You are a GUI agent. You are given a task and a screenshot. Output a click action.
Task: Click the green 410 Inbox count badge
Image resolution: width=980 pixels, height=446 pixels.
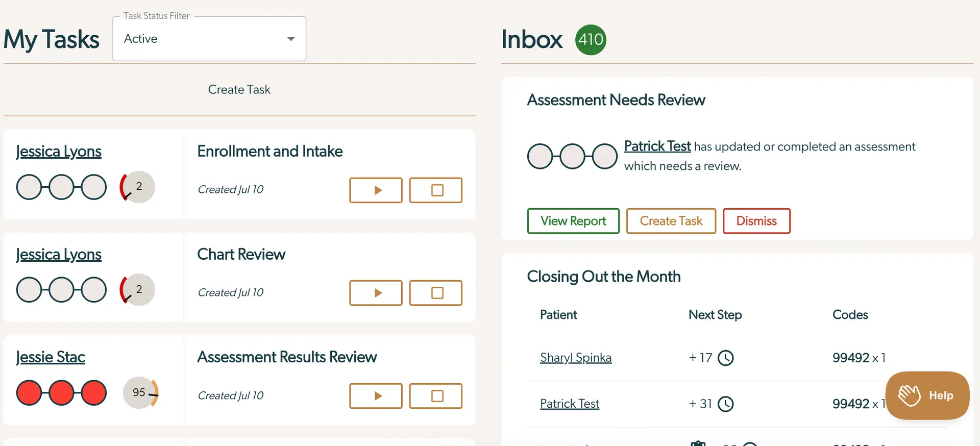tap(590, 39)
